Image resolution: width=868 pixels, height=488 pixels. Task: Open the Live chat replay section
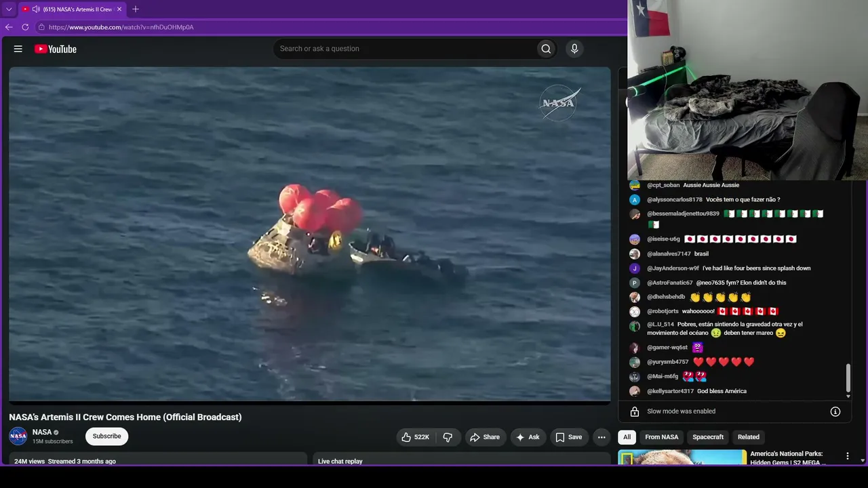[462, 460]
